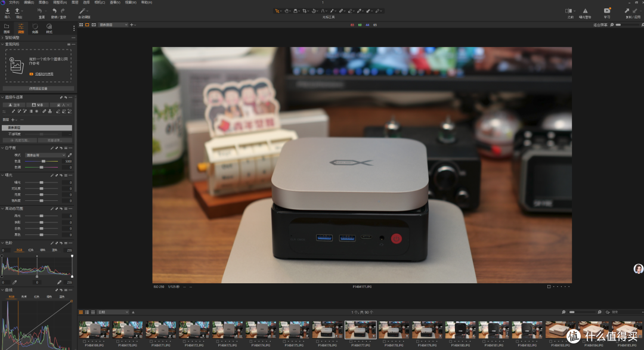The image size is (644, 350).
Task: Click the user avatar chat icon
Action: 638,269
